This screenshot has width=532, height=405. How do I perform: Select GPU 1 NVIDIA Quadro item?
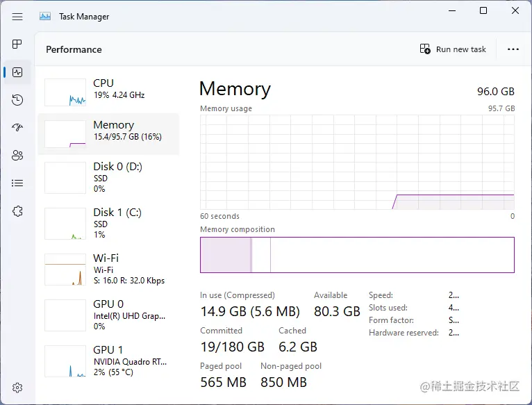[x=108, y=361]
